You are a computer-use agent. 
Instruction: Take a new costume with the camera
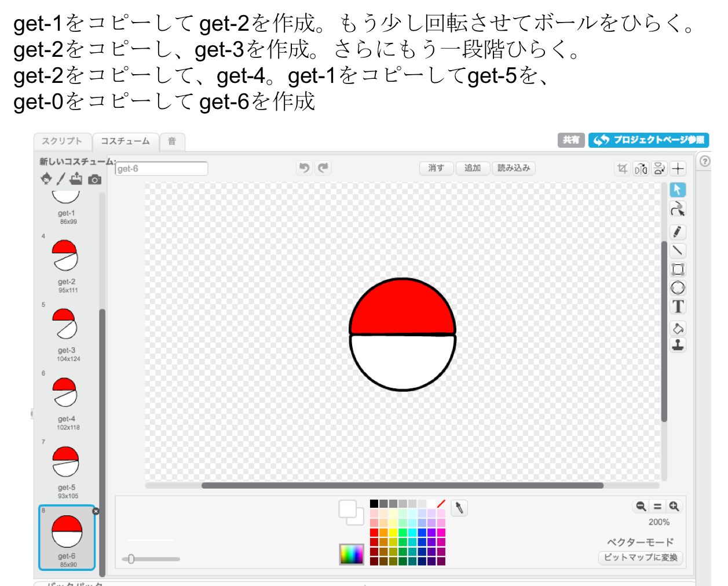tap(94, 180)
